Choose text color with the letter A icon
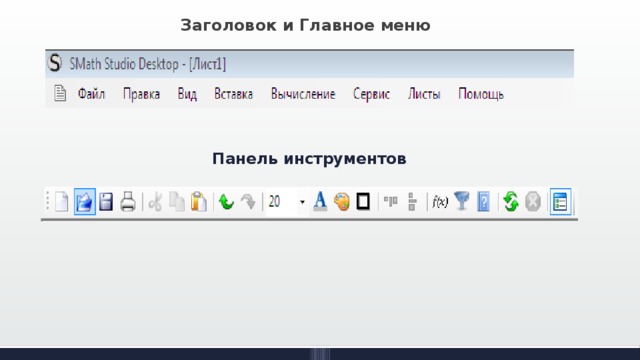This screenshot has width=640, height=360. (x=320, y=202)
